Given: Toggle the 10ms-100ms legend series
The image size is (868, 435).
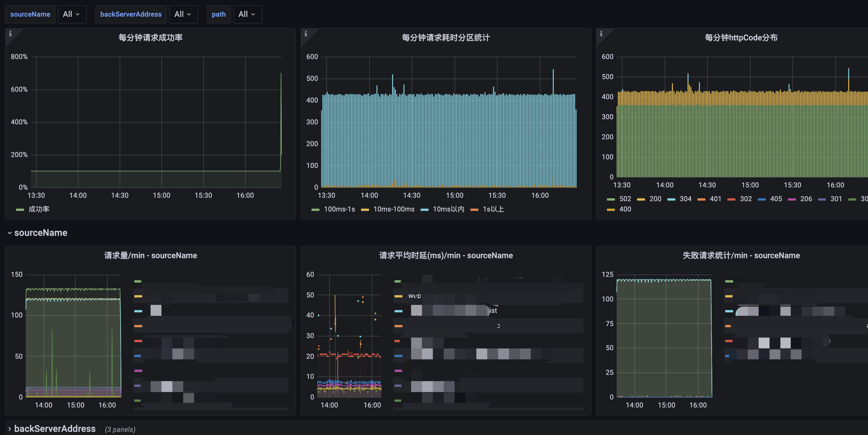Looking at the screenshot, I should coord(388,209).
